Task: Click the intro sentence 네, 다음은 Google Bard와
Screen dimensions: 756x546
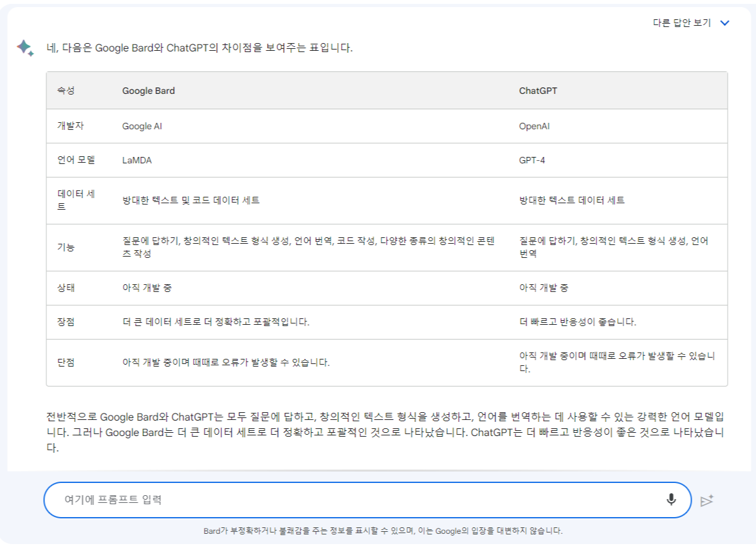Action: [x=199, y=48]
